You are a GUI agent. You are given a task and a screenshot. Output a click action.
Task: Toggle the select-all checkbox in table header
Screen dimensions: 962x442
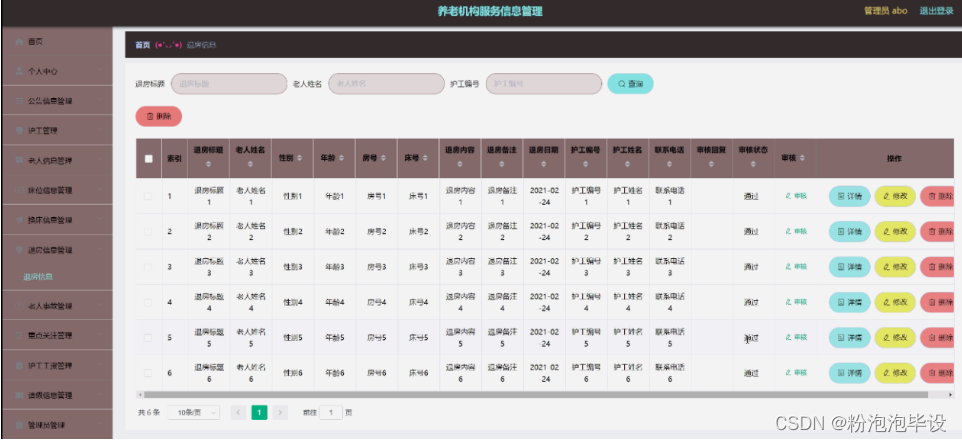tap(148, 158)
